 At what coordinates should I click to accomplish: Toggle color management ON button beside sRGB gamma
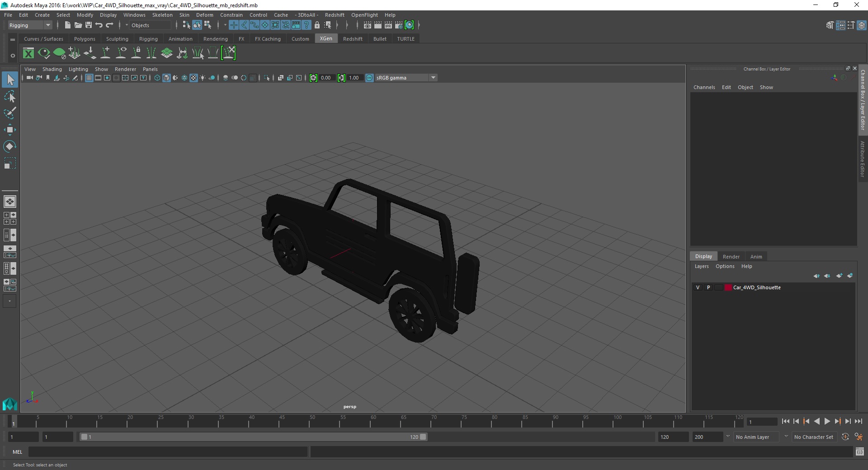point(369,78)
